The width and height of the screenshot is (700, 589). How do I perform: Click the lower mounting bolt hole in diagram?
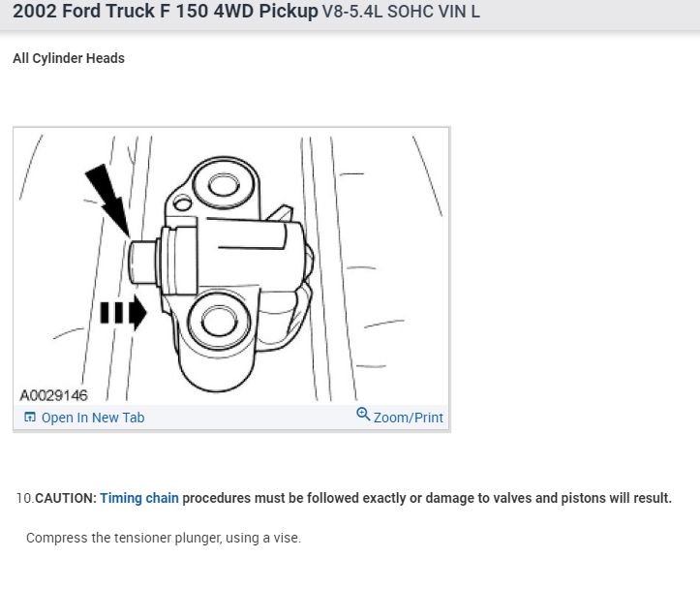[218, 322]
